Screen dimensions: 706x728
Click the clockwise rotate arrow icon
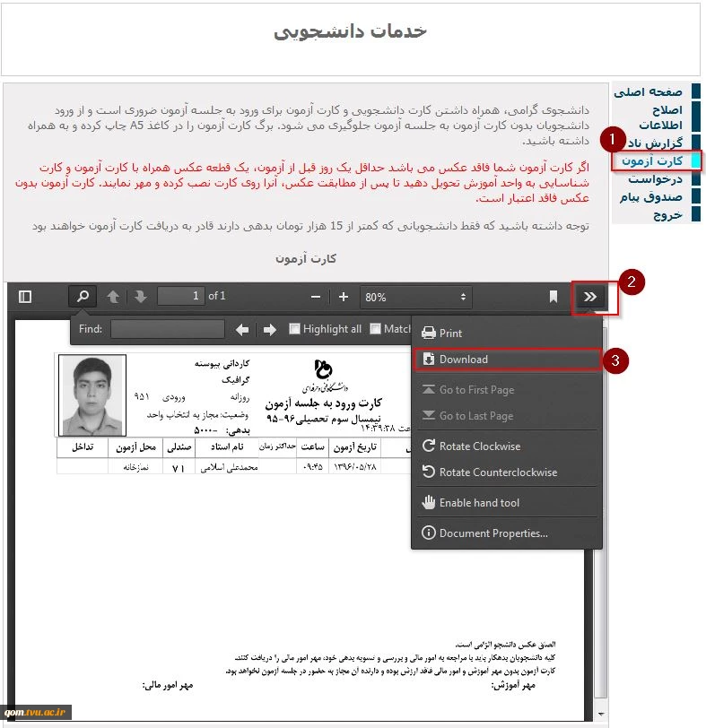pyautogui.click(x=428, y=446)
